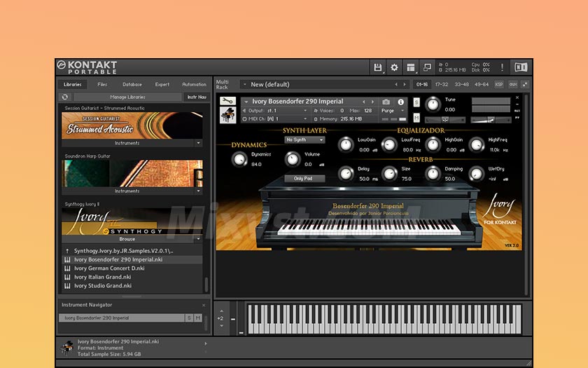Image resolution: width=588 pixels, height=368 pixels.
Task: Mute the instrument with M button
Action: click(416, 118)
